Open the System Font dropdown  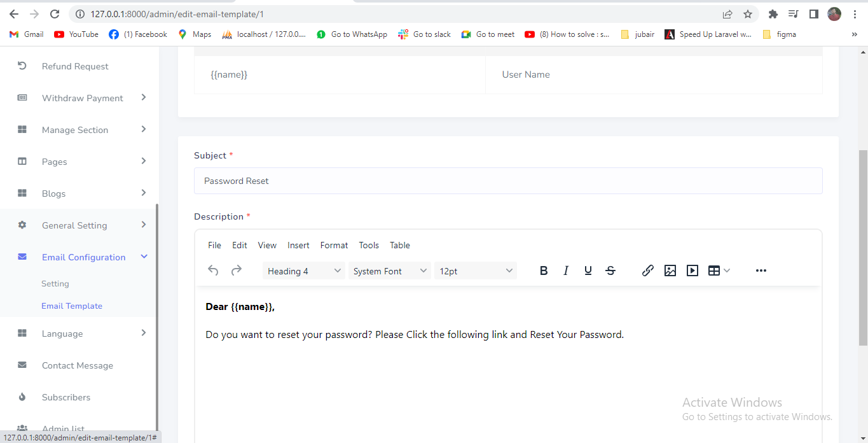[x=390, y=271]
